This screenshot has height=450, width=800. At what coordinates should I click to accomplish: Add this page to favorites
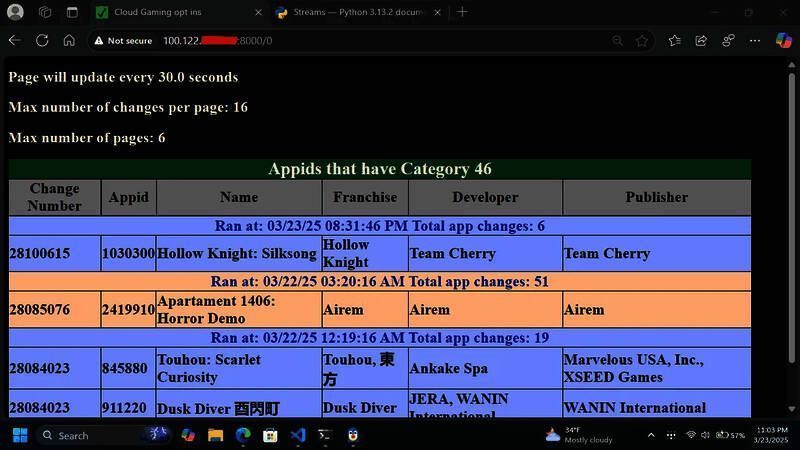[642, 41]
